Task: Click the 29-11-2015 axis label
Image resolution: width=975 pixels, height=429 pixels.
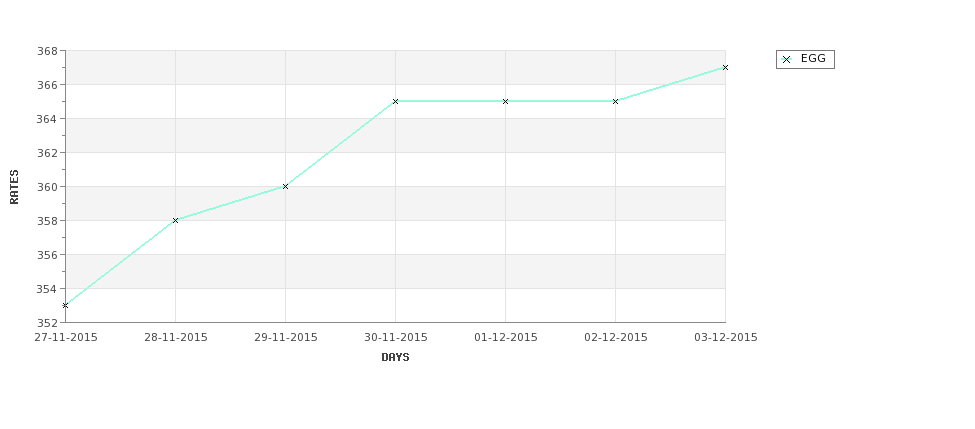Action: (285, 338)
